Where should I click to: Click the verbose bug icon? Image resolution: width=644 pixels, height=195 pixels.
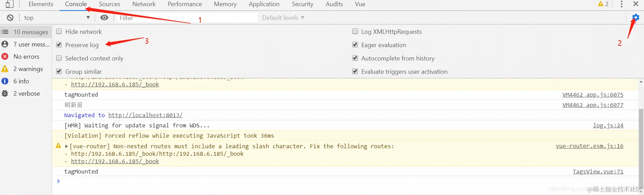[x=5, y=93]
